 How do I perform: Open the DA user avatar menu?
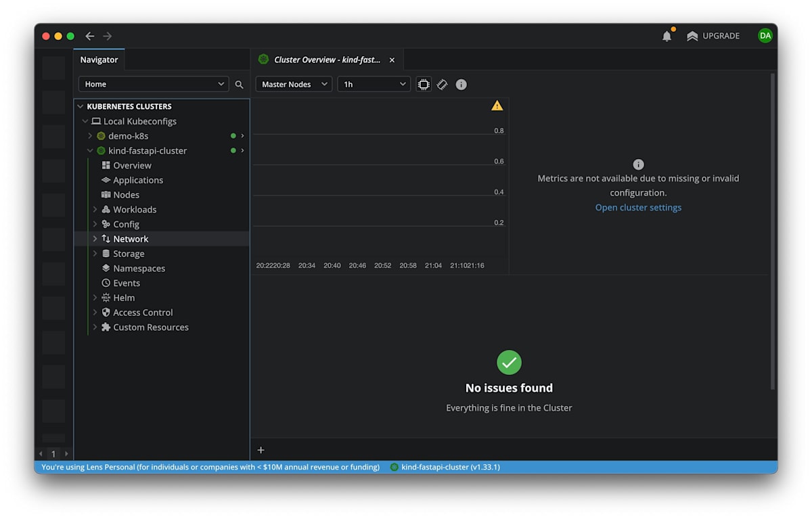[765, 36]
